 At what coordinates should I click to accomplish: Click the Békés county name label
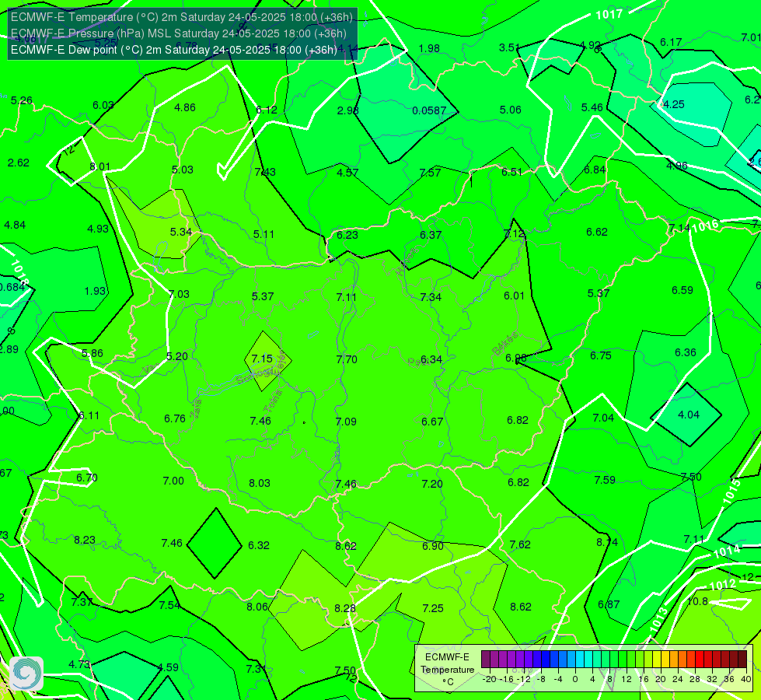[x=504, y=343]
